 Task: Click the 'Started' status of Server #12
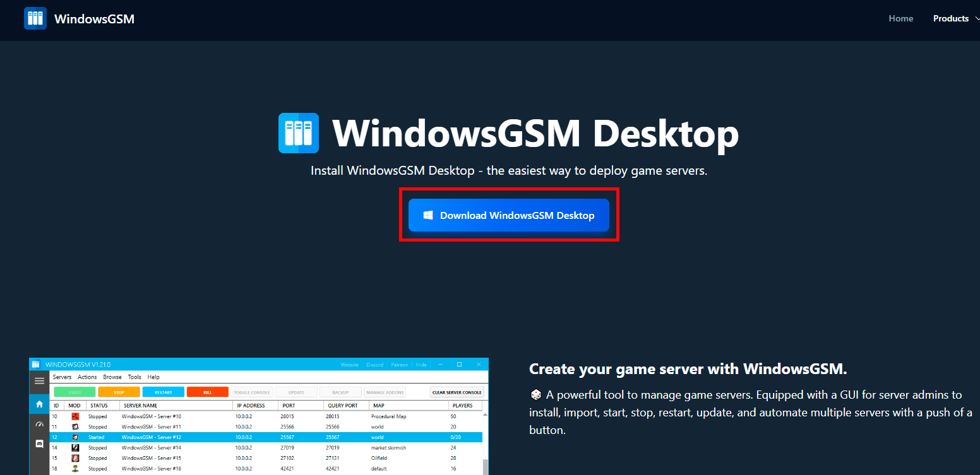point(97,437)
